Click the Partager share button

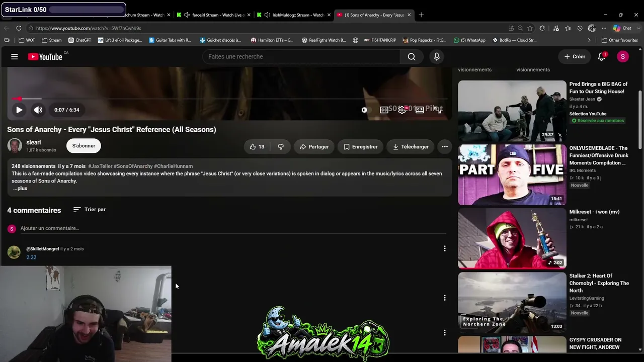point(314,147)
